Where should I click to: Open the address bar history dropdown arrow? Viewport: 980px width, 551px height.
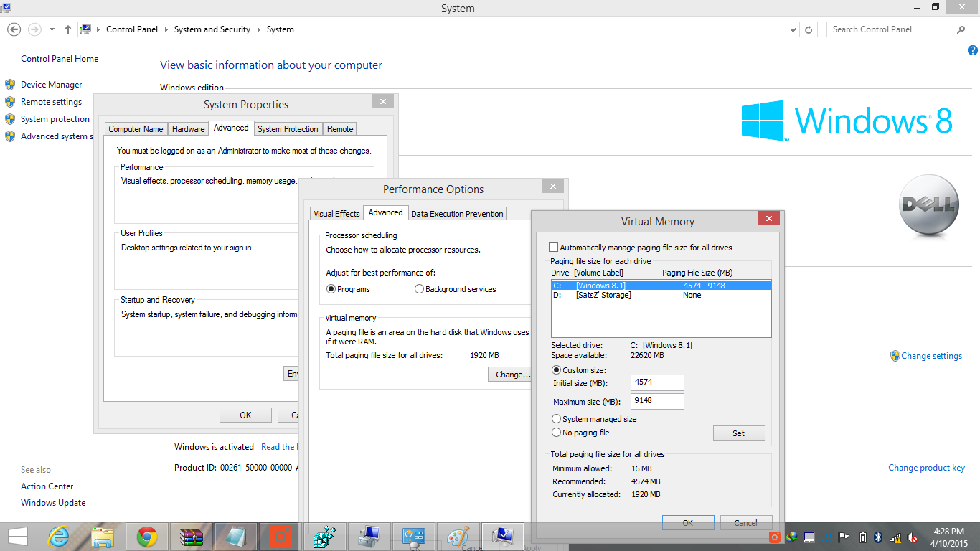coord(793,29)
